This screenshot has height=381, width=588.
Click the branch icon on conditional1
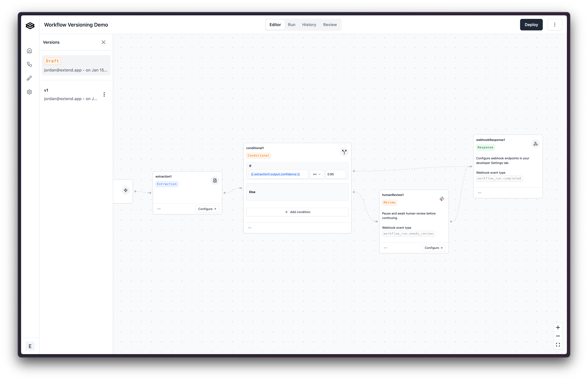(344, 152)
